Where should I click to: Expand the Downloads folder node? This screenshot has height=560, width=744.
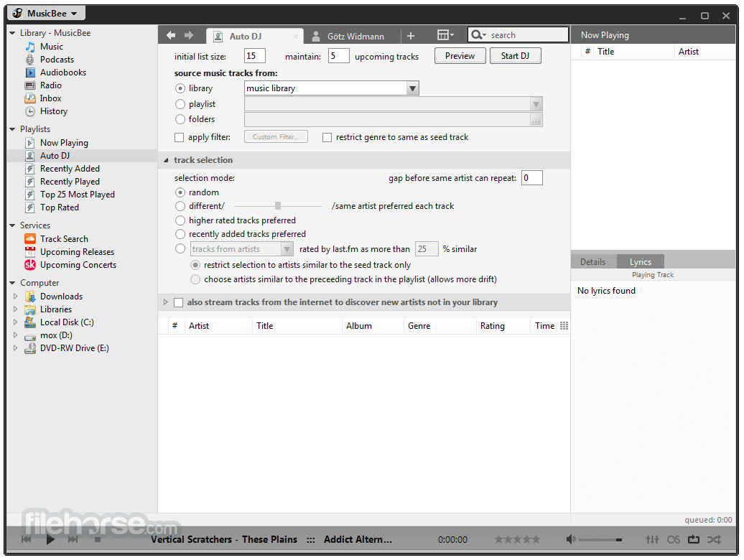tap(15, 297)
